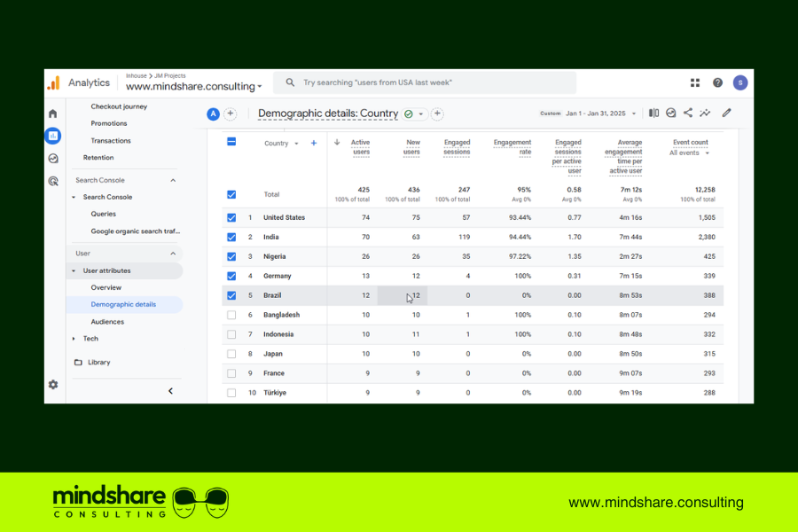Uncheck the Total row checkbox
Image resolution: width=798 pixels, height=532 pixels.
[x=231, y=194]
